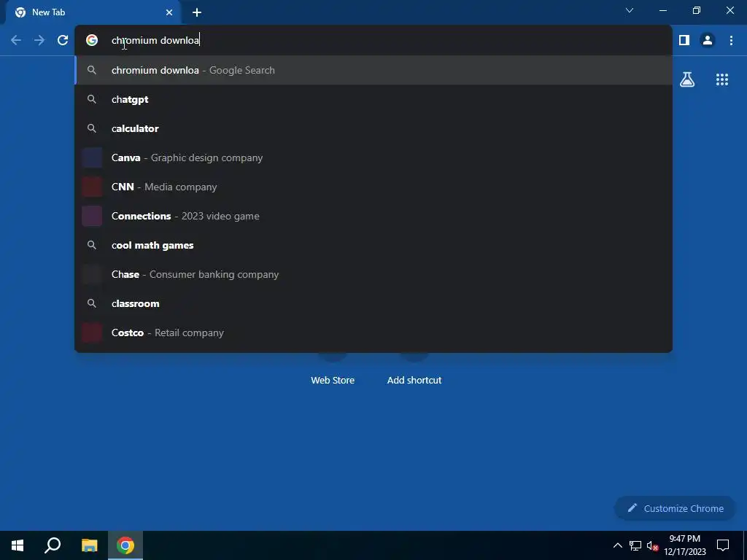Go forward using the forward arrow
Viewport: 747px width, 560px height.
[39, 40]
